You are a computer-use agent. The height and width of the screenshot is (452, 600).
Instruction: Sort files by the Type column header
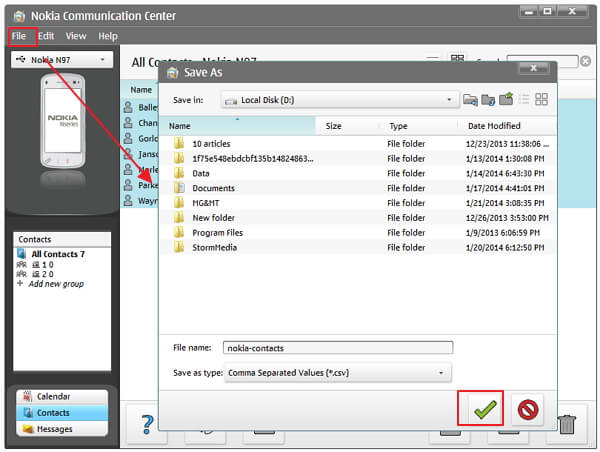(x=419, y=126)
